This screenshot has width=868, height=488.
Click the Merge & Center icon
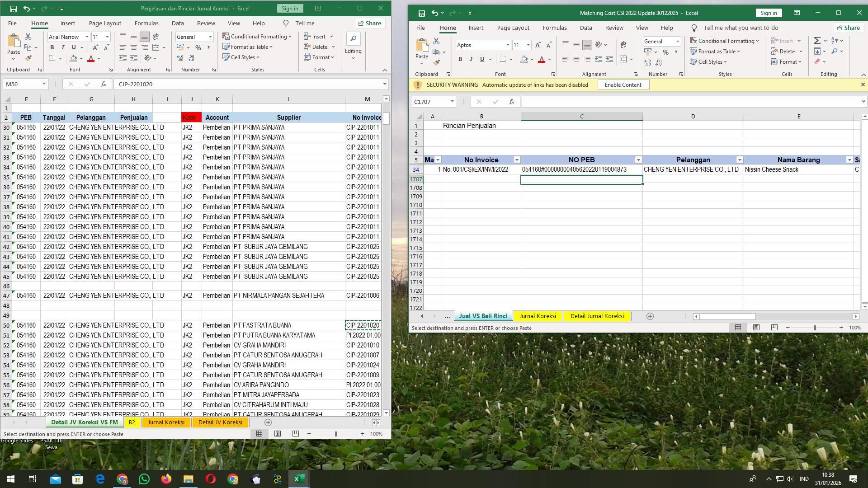pyautogui.click(x=156, y=47)
